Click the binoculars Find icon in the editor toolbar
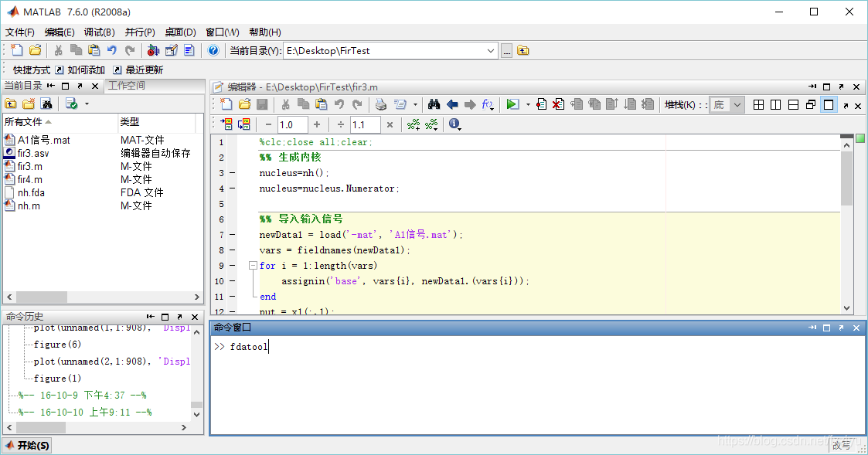Viewport: 868px width, 455px height. 434,104
